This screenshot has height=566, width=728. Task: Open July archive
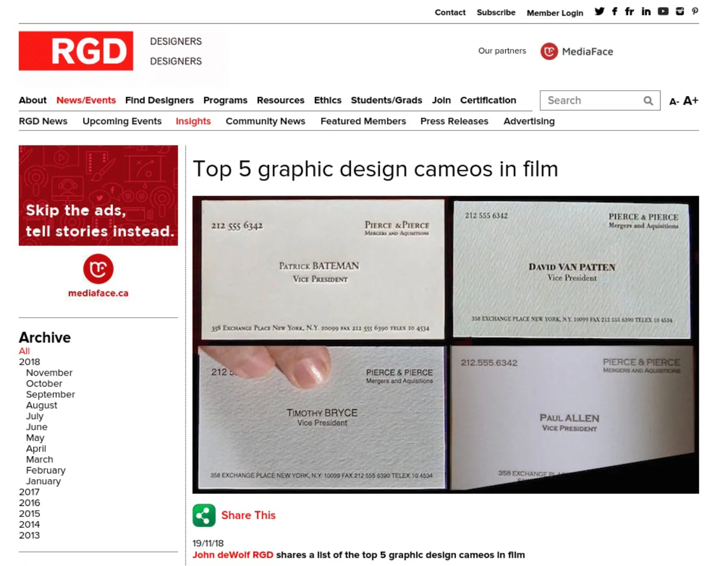click(35, 416)
